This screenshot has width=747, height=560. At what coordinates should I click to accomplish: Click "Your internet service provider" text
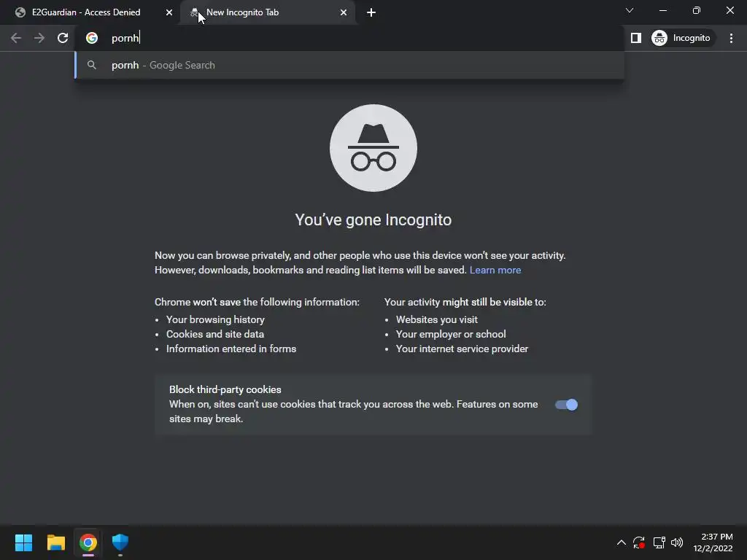[x=462, y=349]
